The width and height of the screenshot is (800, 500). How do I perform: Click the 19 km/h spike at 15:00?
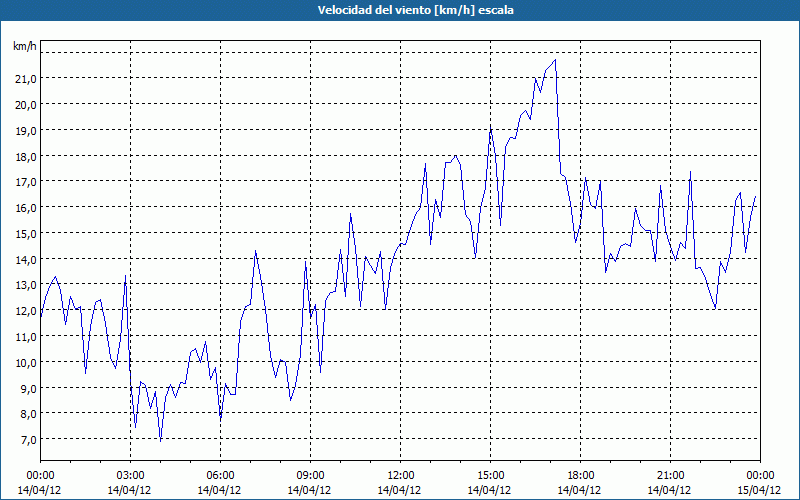click(x=490, y=126)
